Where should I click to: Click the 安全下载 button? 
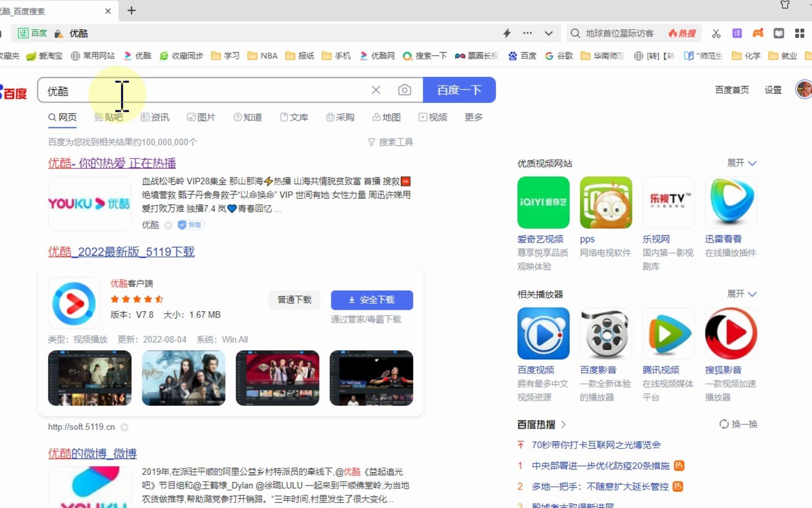click(372, 300)
